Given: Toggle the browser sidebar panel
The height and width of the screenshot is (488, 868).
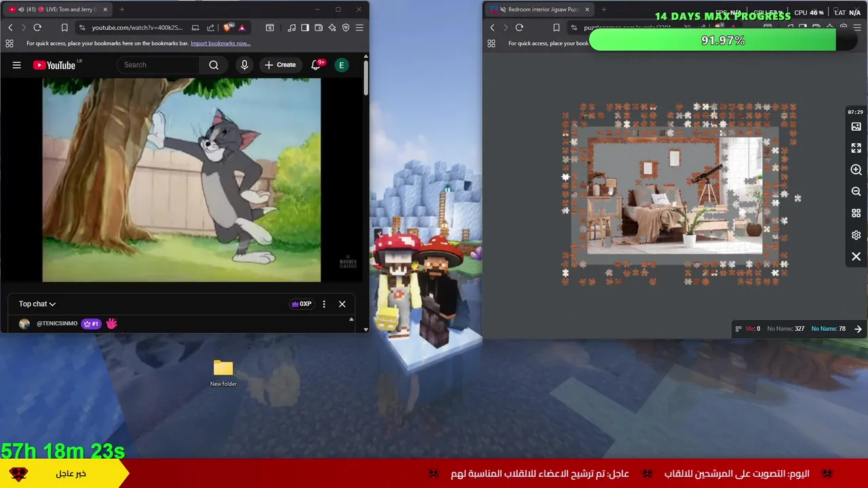Looking at the screenshot, I should (305, 28).
